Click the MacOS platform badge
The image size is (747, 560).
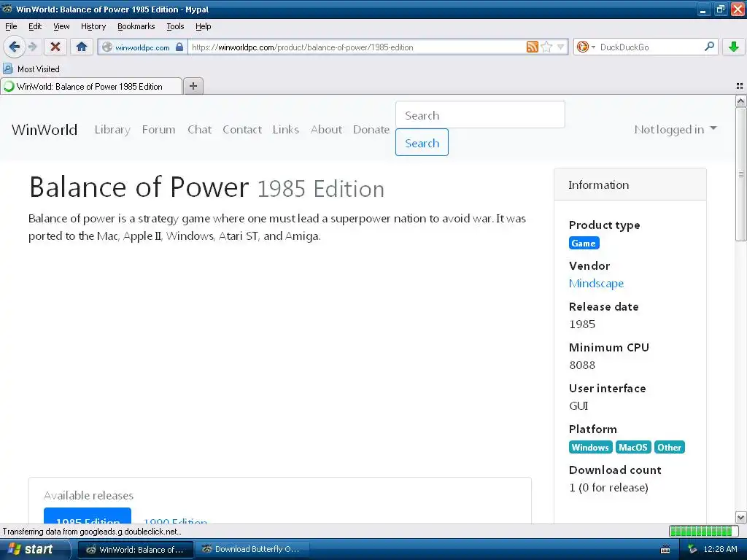coord(632,447)
